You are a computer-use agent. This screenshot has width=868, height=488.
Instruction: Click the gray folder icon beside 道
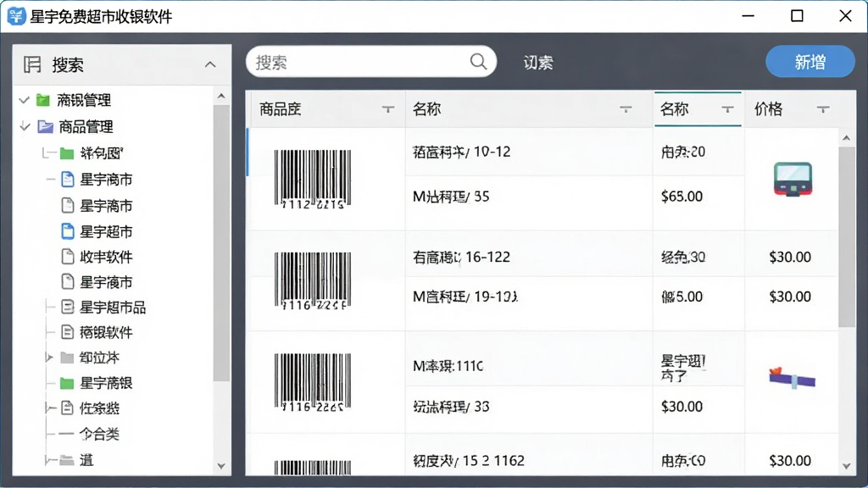[67, 460]
